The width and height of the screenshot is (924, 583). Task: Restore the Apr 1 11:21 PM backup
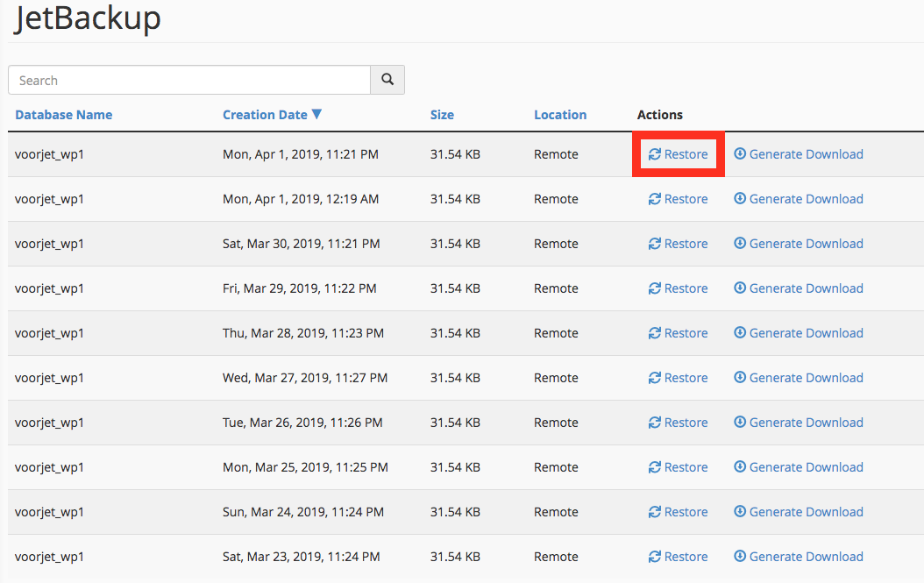(679, 154)
